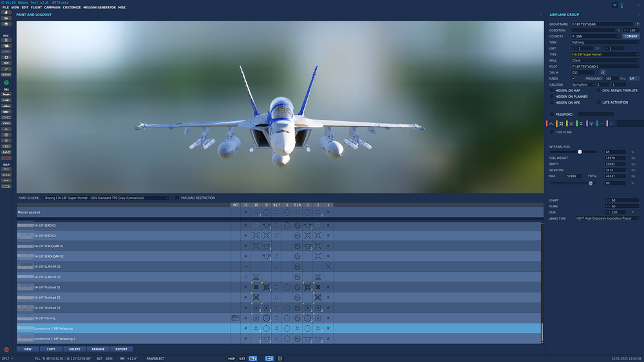Open the AM modulation dropdown
The image size is (644, 362).
[634, 79]
